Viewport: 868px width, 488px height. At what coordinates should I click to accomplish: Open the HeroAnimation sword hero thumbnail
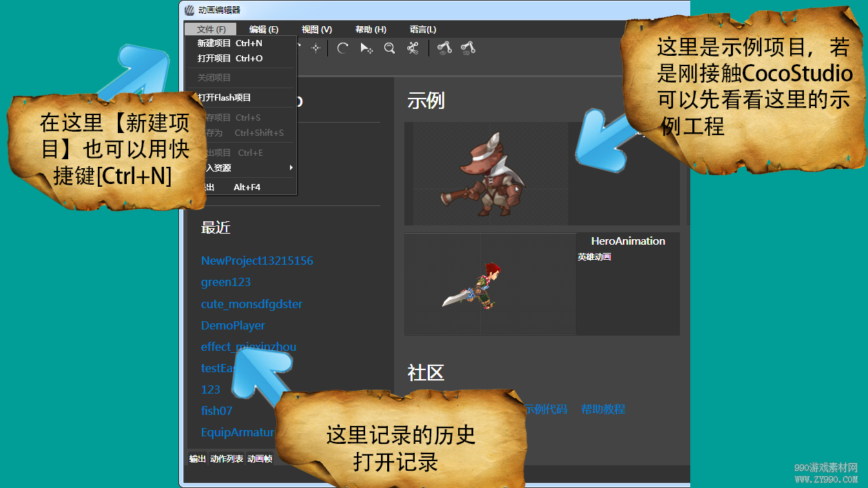[x=490, y=284]
